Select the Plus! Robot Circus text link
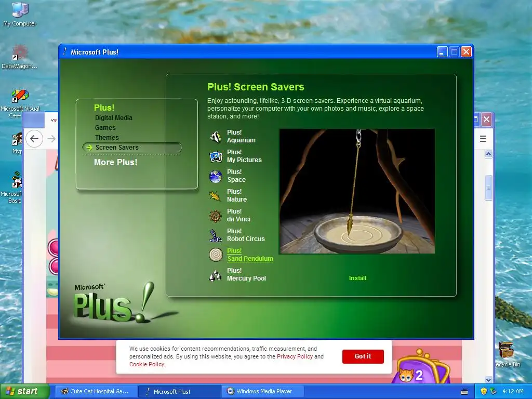532x399 pixels. coord(246,235)
